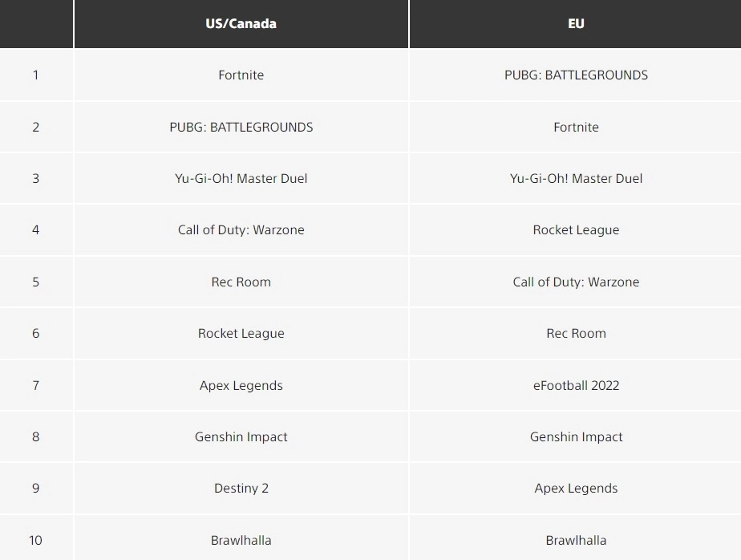741x560 pixels.
Task: Click Apex Legends under US/Canada
Action: [x=241, y=385]
